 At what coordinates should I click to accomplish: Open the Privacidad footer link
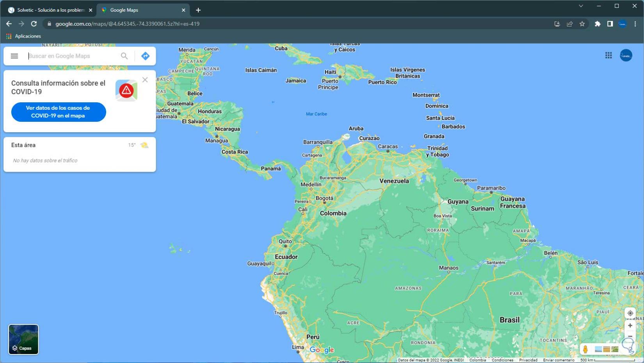(528, 360)
